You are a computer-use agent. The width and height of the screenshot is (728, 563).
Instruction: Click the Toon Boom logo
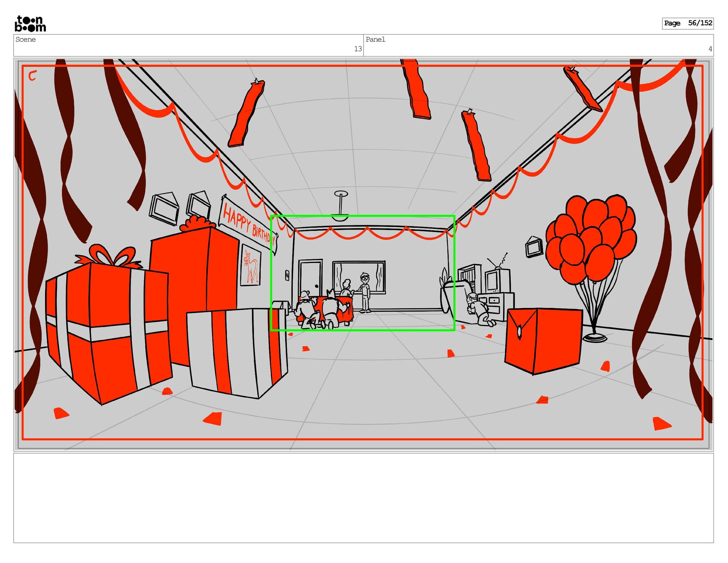point(30,23)
